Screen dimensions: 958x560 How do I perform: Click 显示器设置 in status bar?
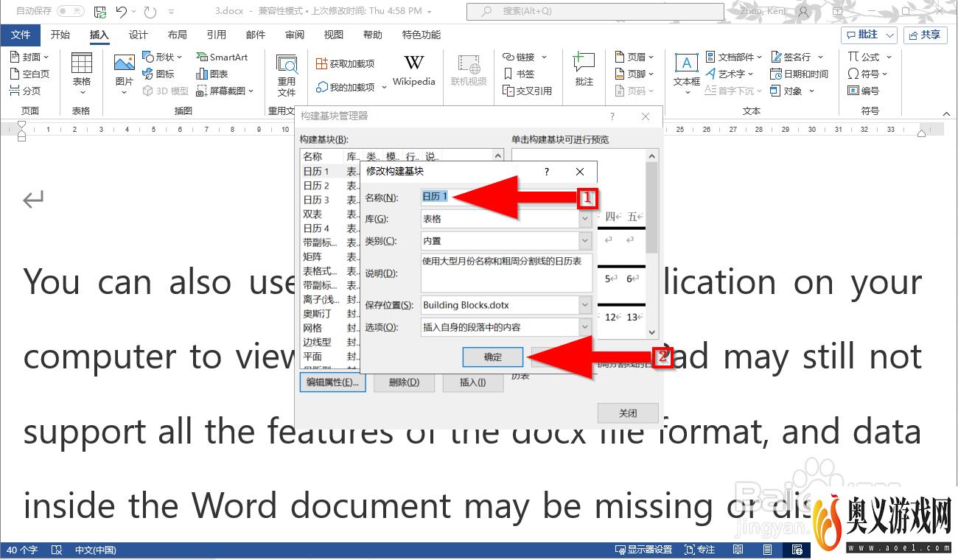644,550
